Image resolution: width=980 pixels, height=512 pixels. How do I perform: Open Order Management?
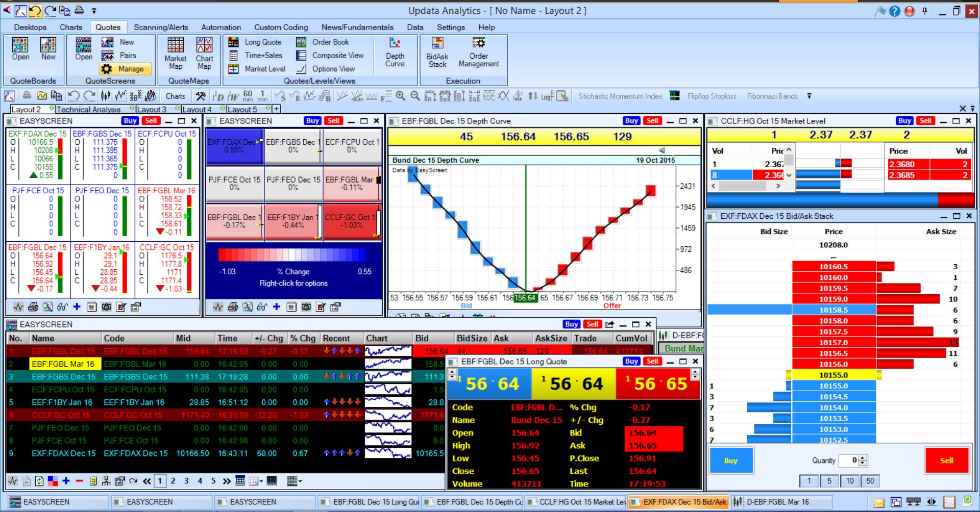pyautogui.click(x=479, y=52)
